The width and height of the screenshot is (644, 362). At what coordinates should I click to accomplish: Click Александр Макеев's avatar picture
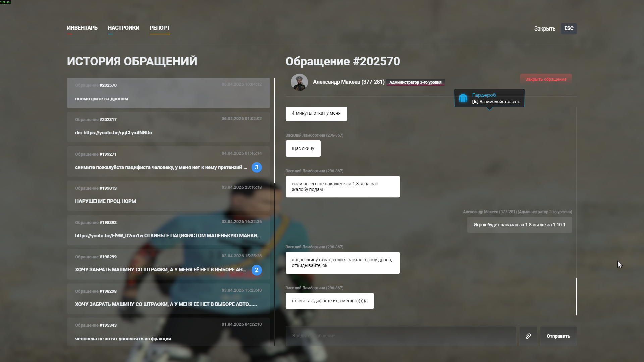click(299, 82)
